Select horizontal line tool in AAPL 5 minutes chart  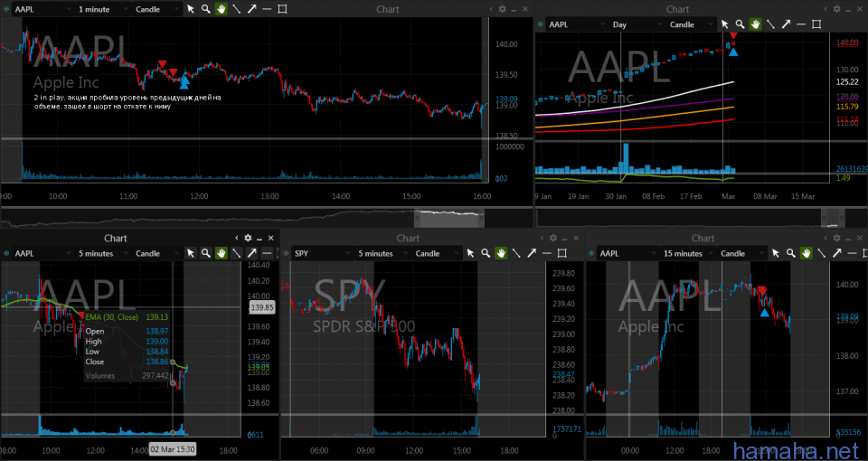(267, 253)
